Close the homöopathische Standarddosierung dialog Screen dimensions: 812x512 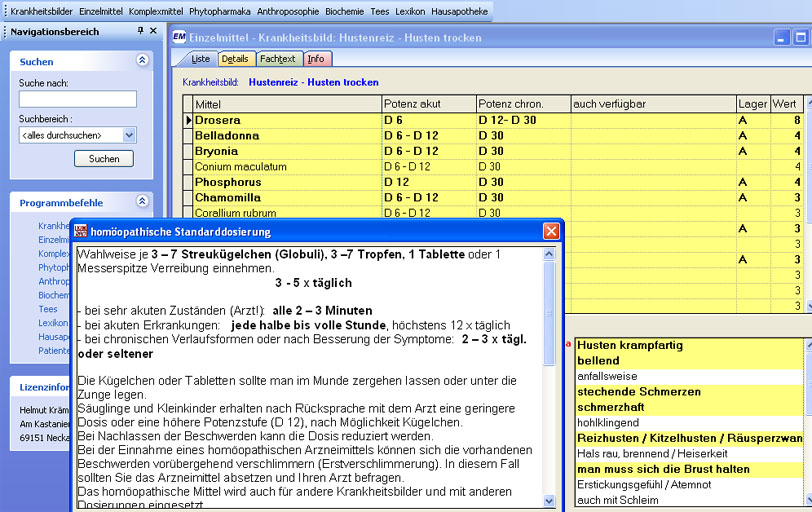coord(551,231)
